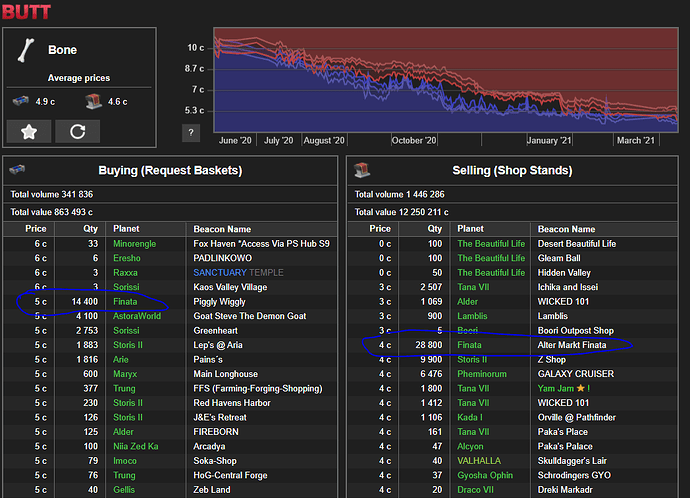The height and width of the screenshot is (498, 690).
Task: Click the March '21 chart axis label
Action: pyautogui.click(x=635, y=140)
